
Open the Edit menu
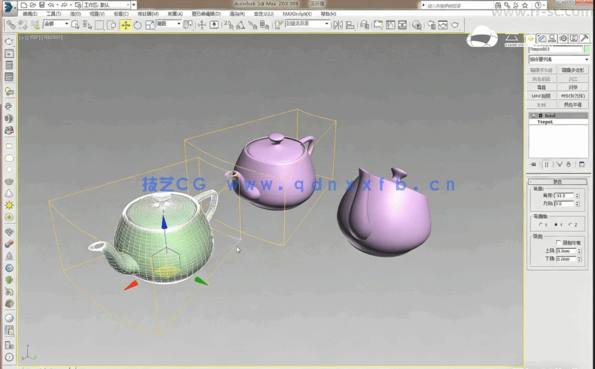pos(30,14)
